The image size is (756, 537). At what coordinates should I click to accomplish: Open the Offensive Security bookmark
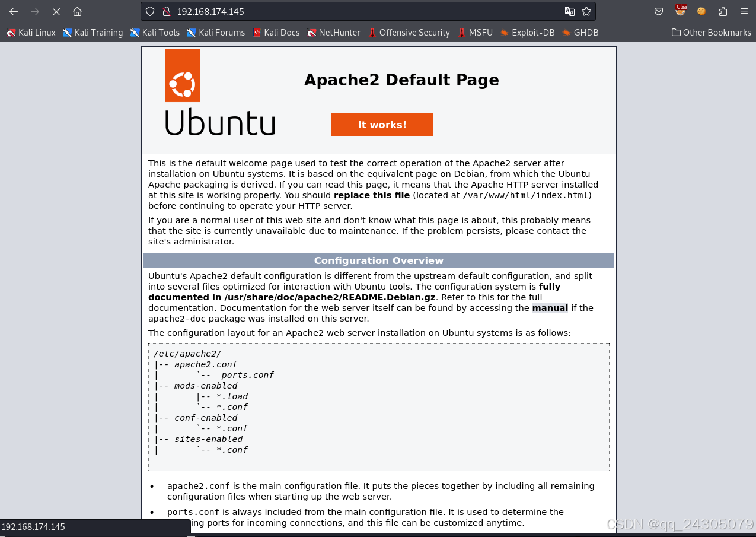tap(409, 33)
